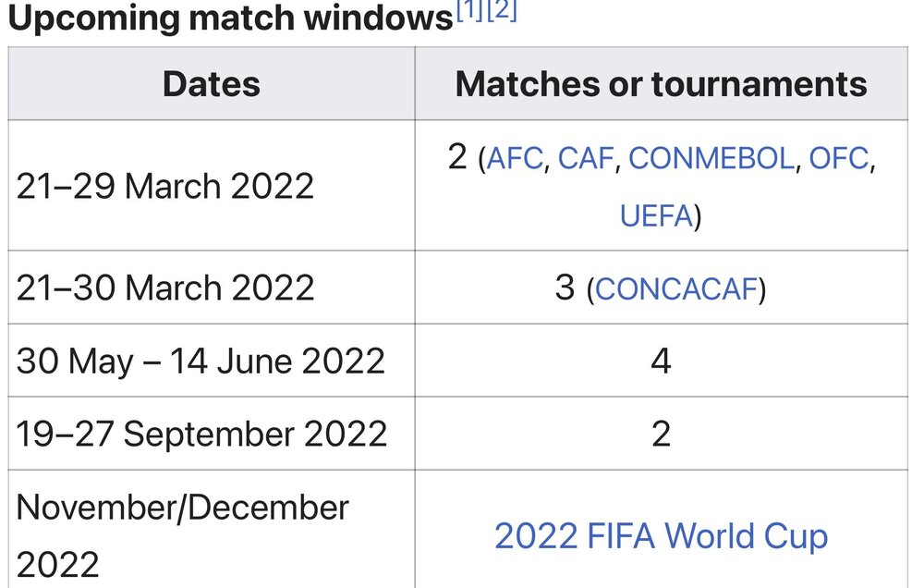This screenshot has width=924, height=588.
Task: Follow the CAF link
Action: (586, 159)
